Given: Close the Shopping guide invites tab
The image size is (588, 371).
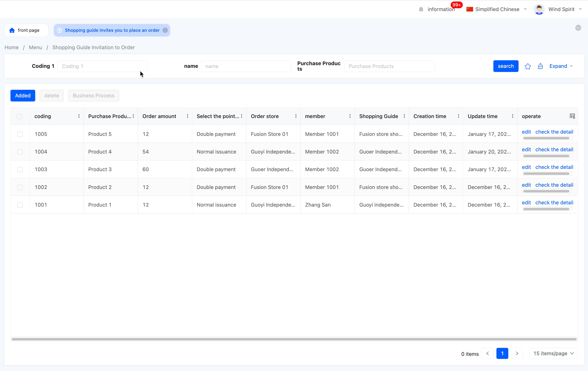Looking at the screenshot, I should pyautogui.click(x=165, y=30).
